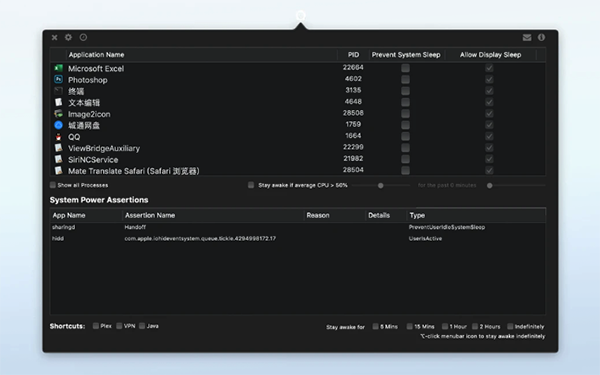
Task: Enable Prevent System Sleep for Photoshop
Action: [405, 79]
